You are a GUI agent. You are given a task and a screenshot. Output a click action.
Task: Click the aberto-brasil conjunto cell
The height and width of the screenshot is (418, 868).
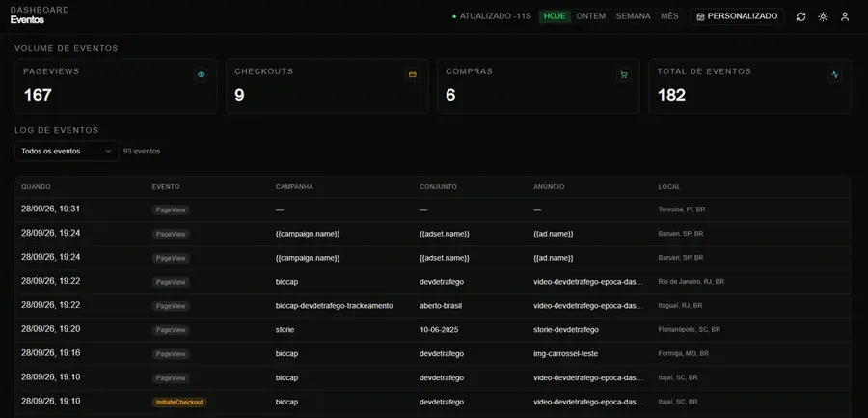441,305
